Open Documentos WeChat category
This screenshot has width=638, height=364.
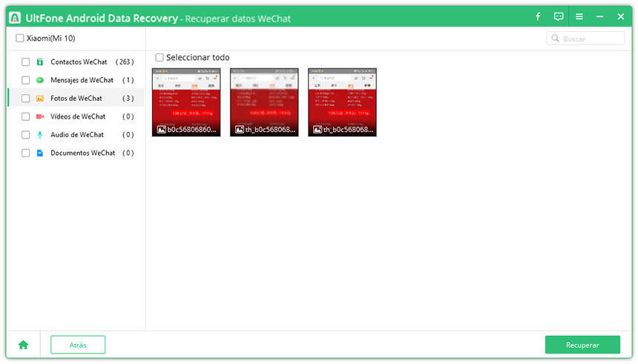click(x=76, y=153)
